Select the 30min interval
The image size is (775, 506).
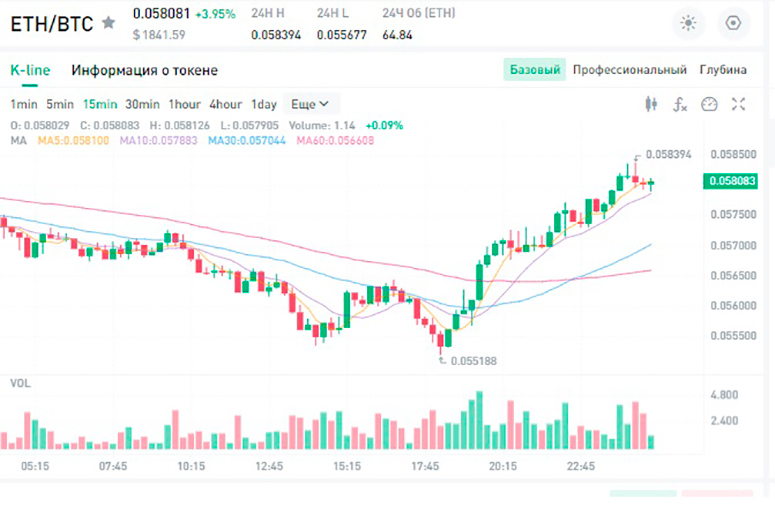(142, 104)
